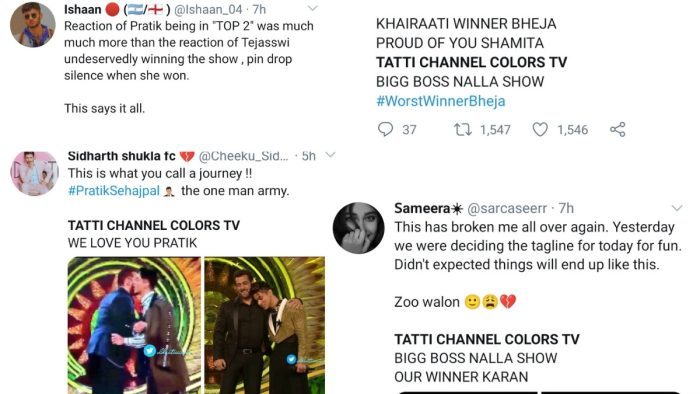This screenshot has height=394, width=700.
Task: Open Sameera's black-and-white profile picture
Action: tap(358, 228)
